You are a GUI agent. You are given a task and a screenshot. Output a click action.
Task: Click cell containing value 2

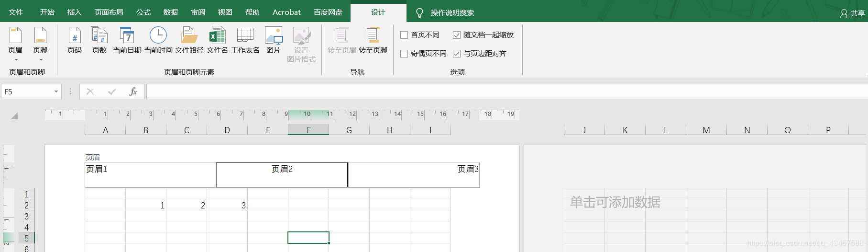(187, 205)
